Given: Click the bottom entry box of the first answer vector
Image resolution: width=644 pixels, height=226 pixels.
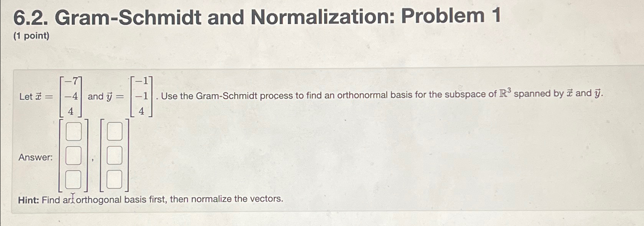Looking at the screenshot, I should tap(74, 179).
